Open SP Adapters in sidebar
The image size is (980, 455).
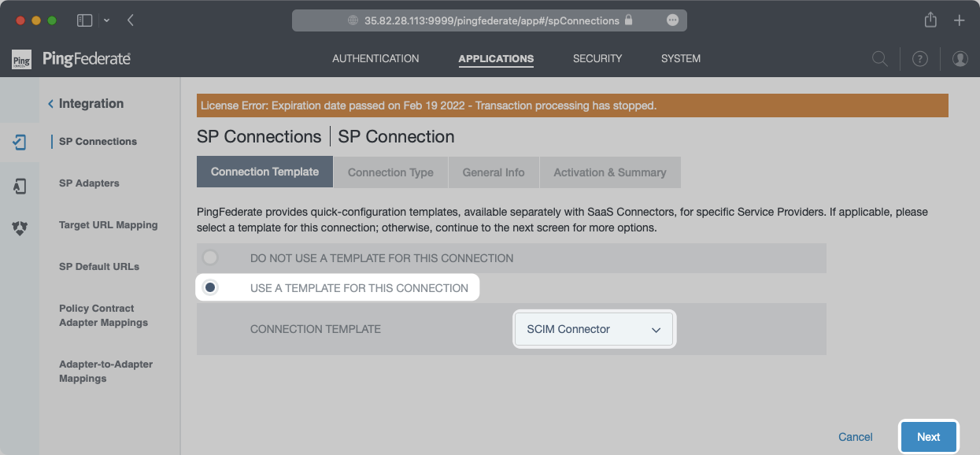(89, 183)
